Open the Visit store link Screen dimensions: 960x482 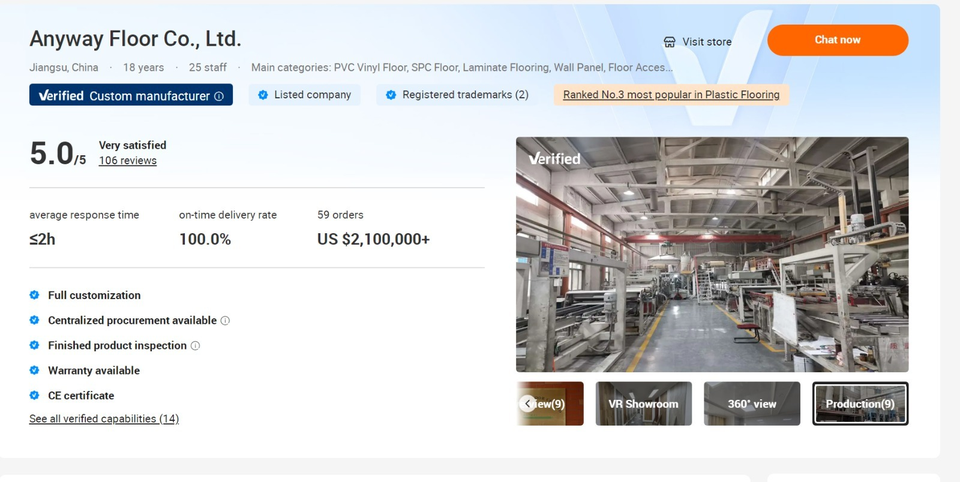pyautogui.click(x=706, y=42)
